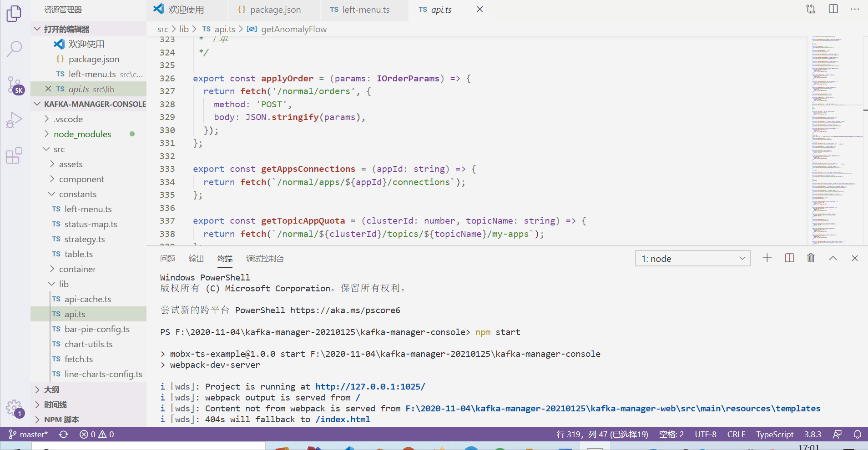This screenshot has width=868, height=450.
Task: Expand the 时间线 timeline section
Action: 89,405
